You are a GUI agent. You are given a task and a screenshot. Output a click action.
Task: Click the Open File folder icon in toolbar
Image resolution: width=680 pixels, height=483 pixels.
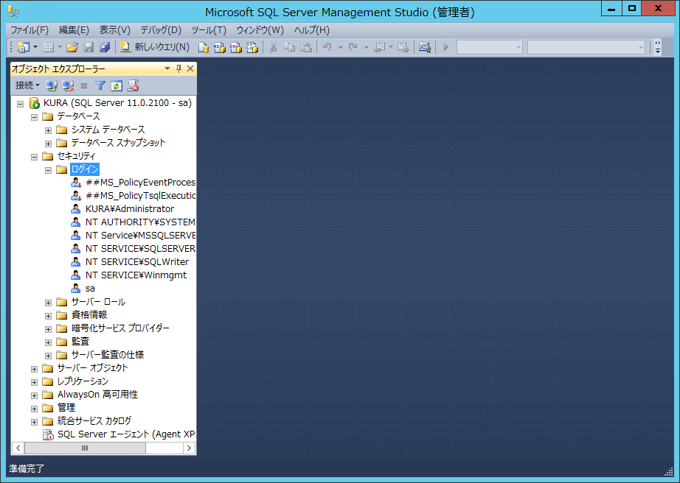point(72,47)
